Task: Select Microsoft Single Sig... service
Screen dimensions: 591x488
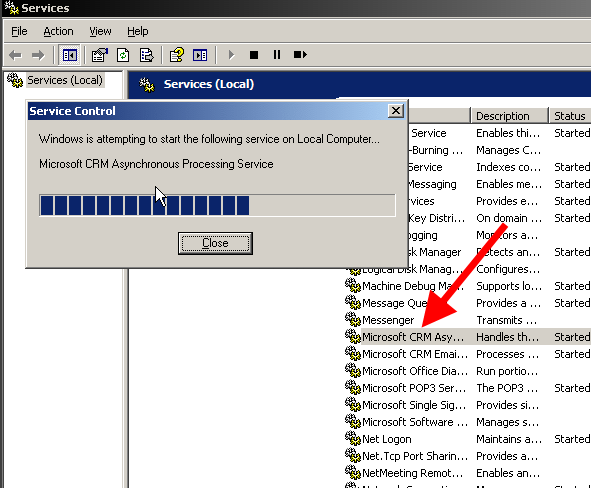Action: click(414, 405)
